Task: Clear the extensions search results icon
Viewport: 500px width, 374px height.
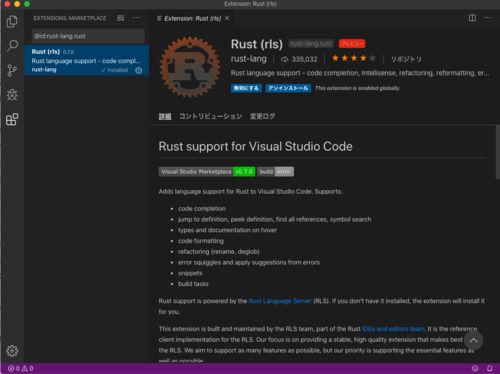Action: point(120,18)
